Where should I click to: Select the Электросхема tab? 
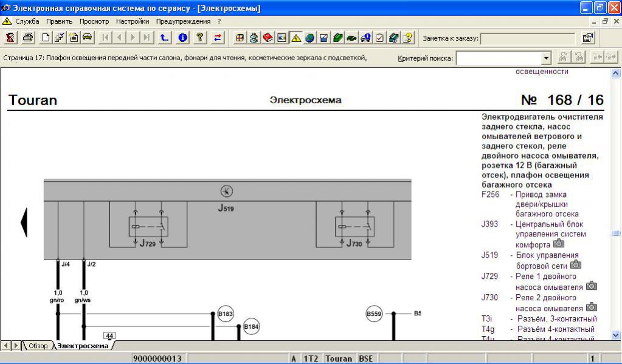[x=83, y=346]
